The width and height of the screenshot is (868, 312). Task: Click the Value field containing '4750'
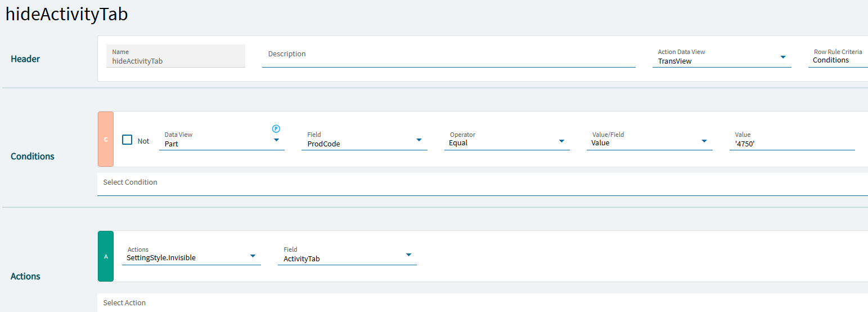click(791, 144)
